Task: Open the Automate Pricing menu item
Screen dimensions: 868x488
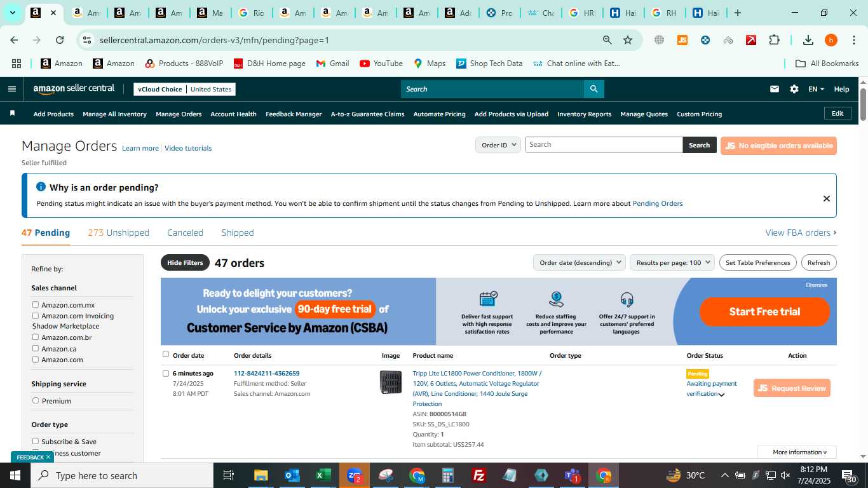Action: [x=439, y=114]
